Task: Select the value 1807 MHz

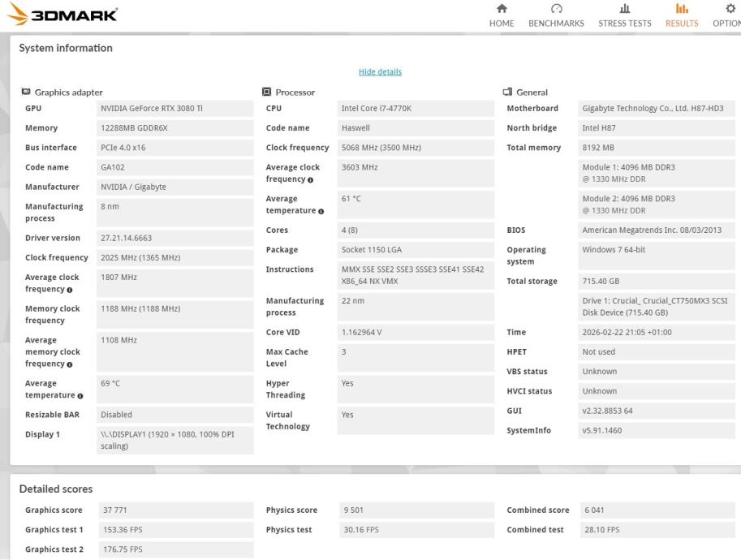Action: [174, 283]
